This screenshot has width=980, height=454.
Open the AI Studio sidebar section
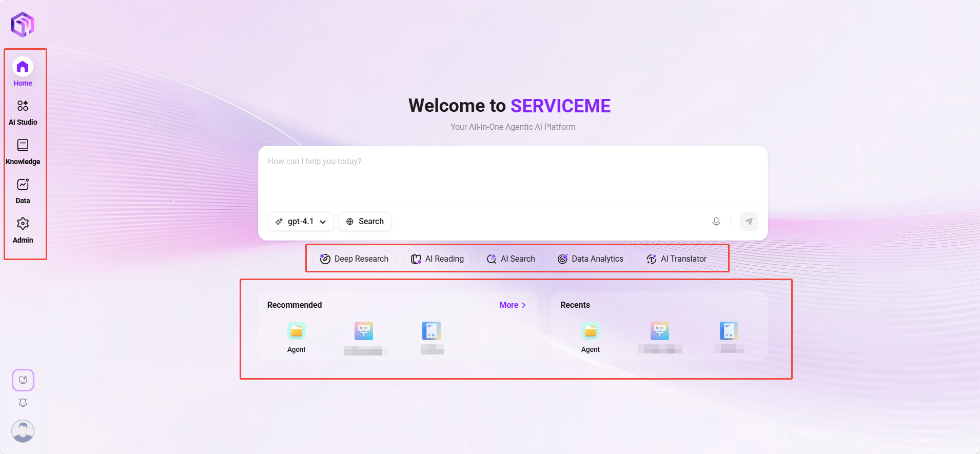pyautogui.click(x=23, y=112)
